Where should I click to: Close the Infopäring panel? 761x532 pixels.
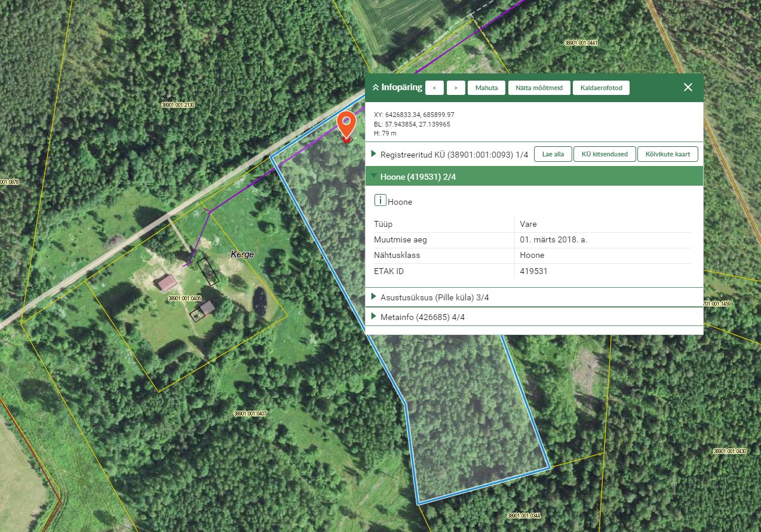coord(688,87)
